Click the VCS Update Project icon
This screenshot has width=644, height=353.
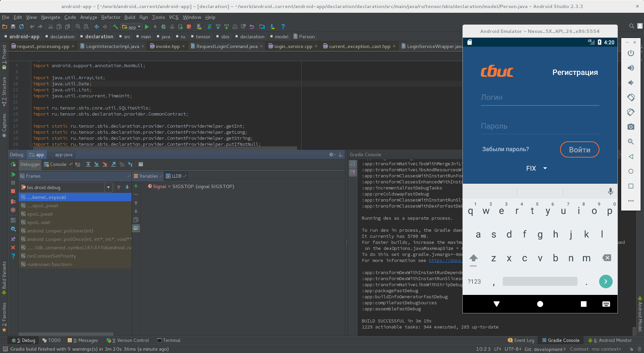[218, 27]
